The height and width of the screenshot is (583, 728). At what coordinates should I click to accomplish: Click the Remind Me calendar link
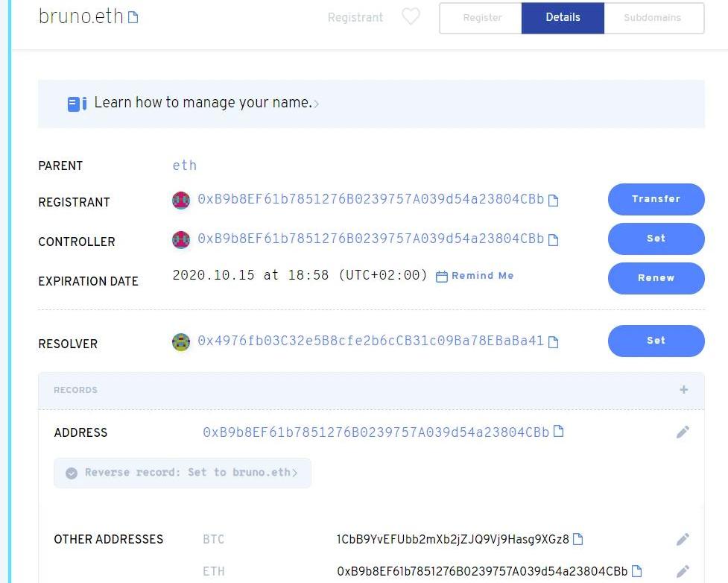tap(475, 276)
